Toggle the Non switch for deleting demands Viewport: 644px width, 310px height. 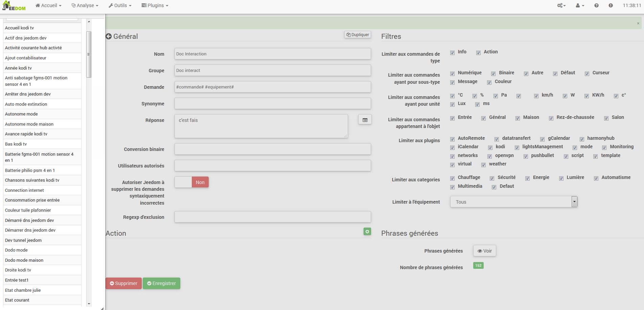click(x=192, y=182)
